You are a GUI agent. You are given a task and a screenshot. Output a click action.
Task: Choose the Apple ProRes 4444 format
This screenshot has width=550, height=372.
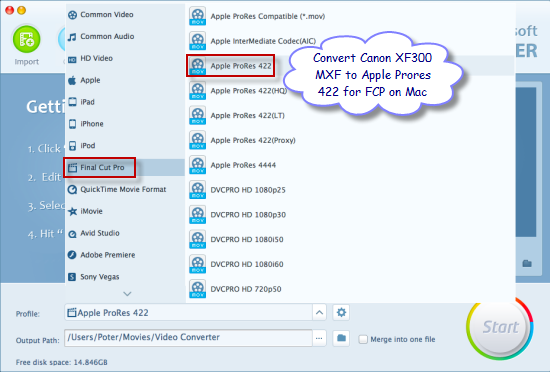pyautogui.click(x=233, y=165)
